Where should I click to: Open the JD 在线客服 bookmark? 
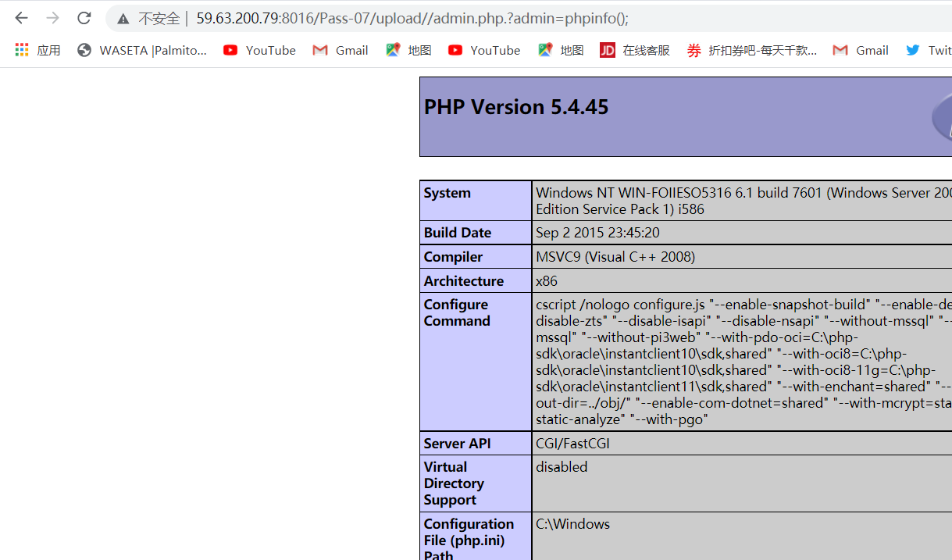click(635, 50)
